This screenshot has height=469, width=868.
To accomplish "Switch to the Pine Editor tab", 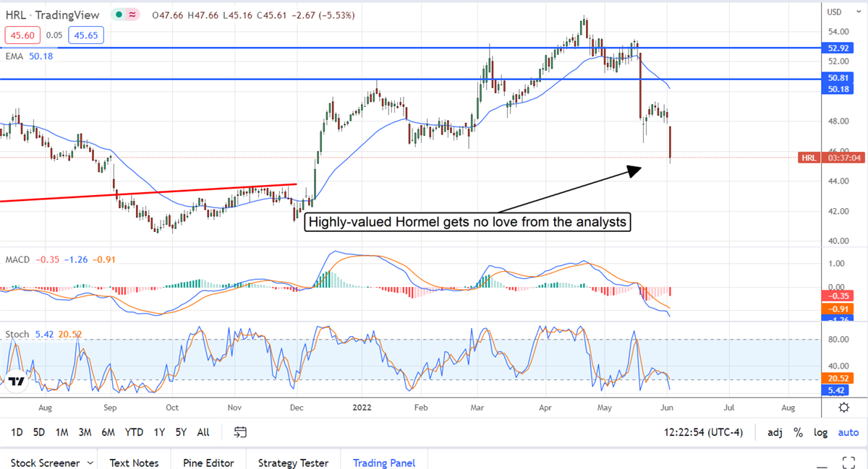I will [208, 462].
